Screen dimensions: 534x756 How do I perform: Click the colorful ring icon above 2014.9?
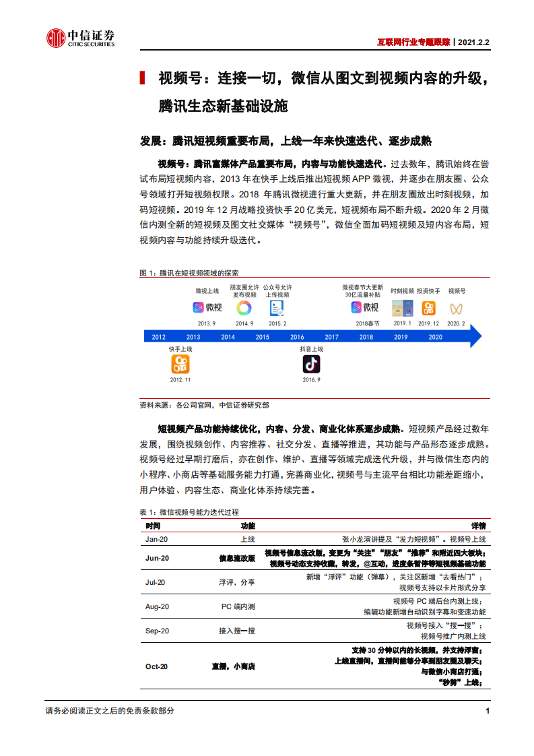coord(244,308)
